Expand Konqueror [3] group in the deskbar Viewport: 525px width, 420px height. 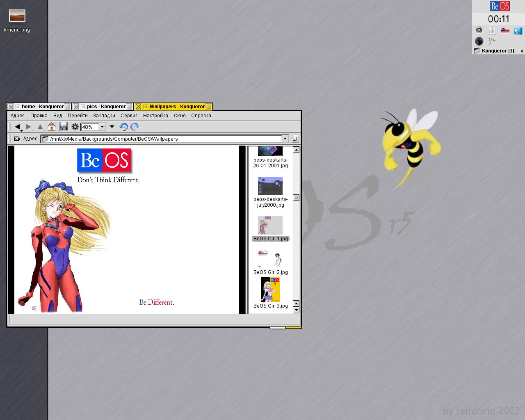[x=521, y=51]
